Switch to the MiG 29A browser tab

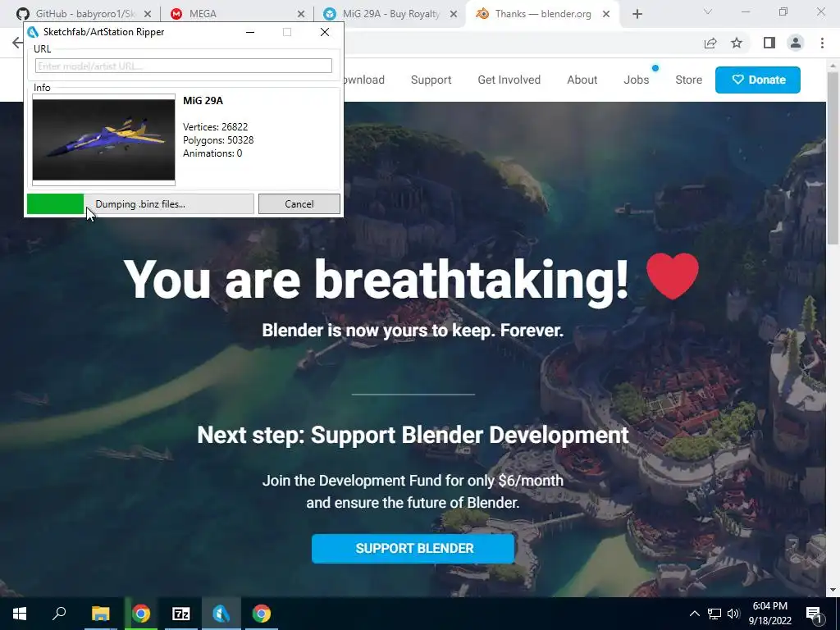click(391, 14)
